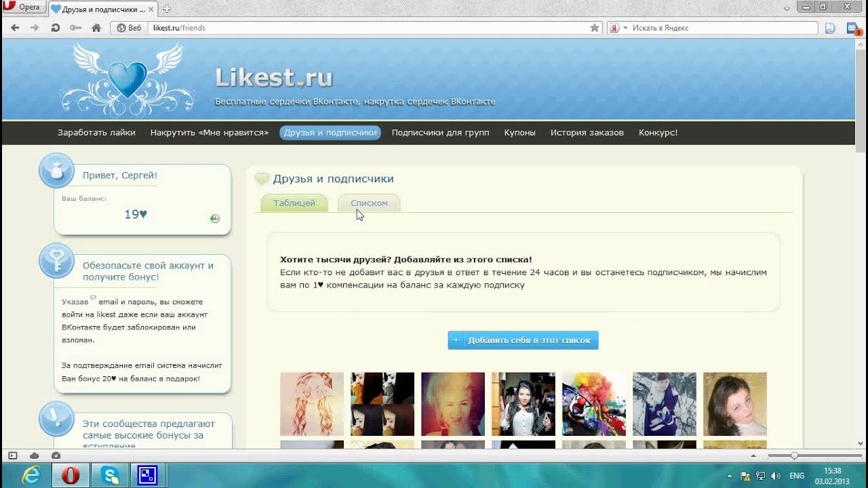Open the Купоны navigation link
This screenshot has height=488, width=868.
point(519,133)
